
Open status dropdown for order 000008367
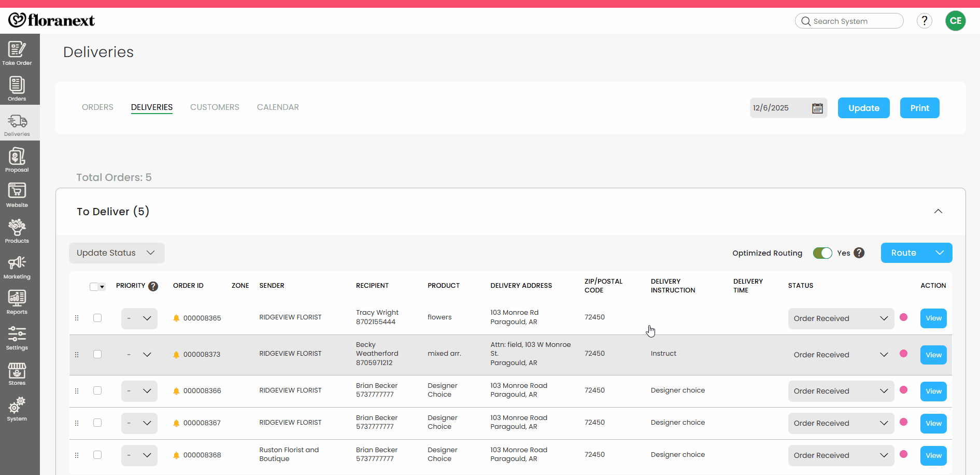point(841,423)
